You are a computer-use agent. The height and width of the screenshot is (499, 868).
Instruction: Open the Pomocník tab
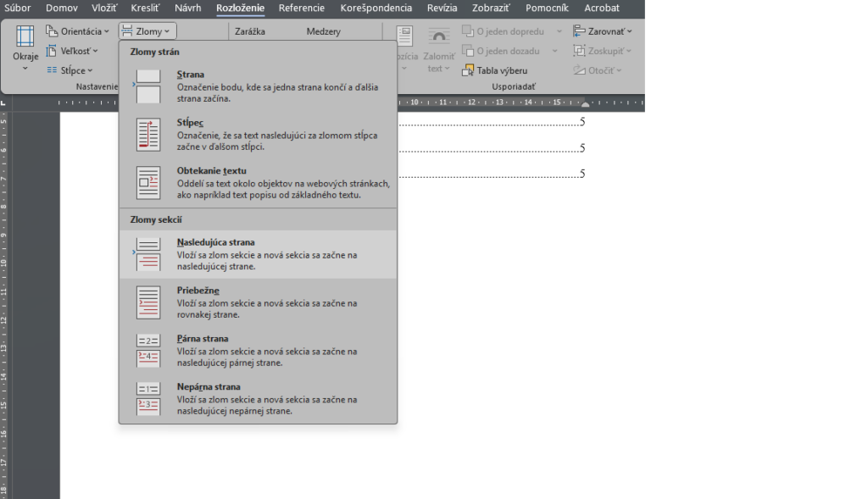click(x=547, y=8)
